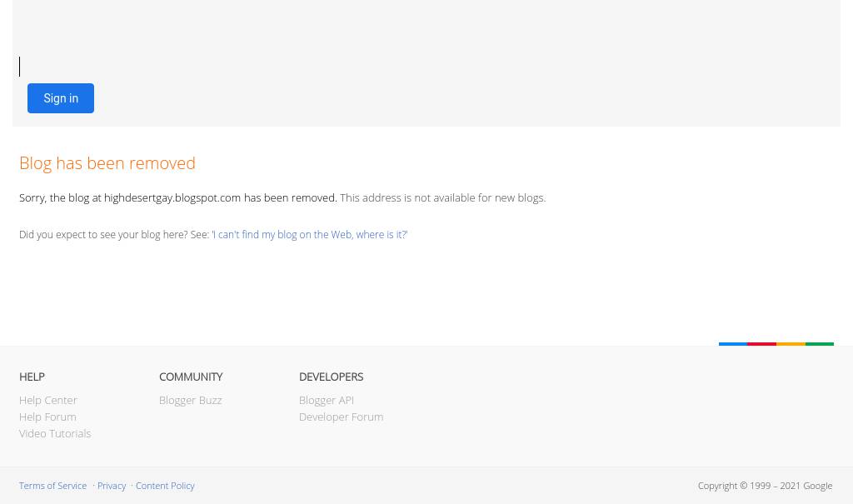Click the green segment of the color bar
This screenshot has height=504, width=853.
pos(820,343)
